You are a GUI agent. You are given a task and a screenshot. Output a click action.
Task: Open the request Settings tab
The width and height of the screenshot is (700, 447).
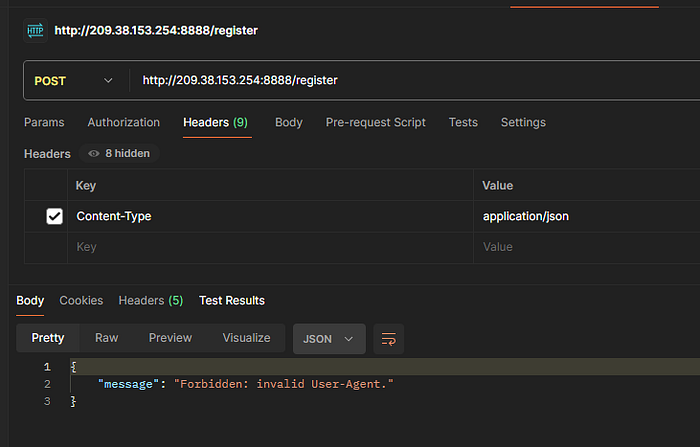pyautogui.click(x=523, y=122)
